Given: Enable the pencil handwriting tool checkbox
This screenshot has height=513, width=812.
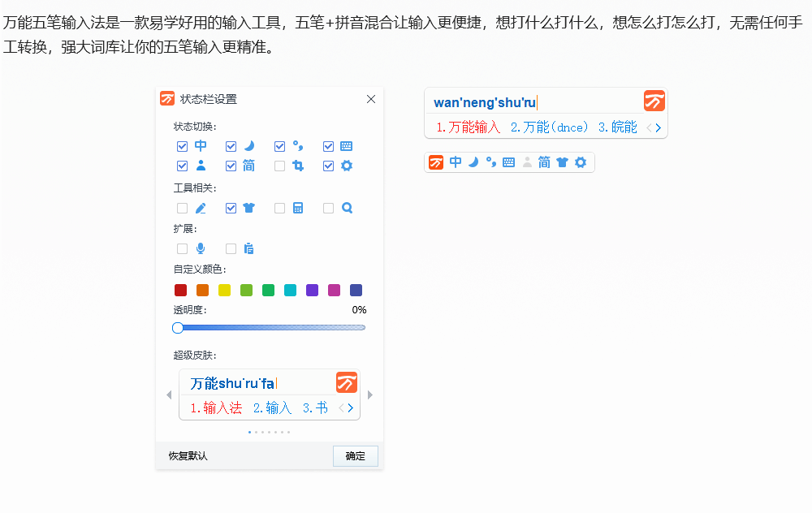Looking at the screenshot, I should (182, 208).
